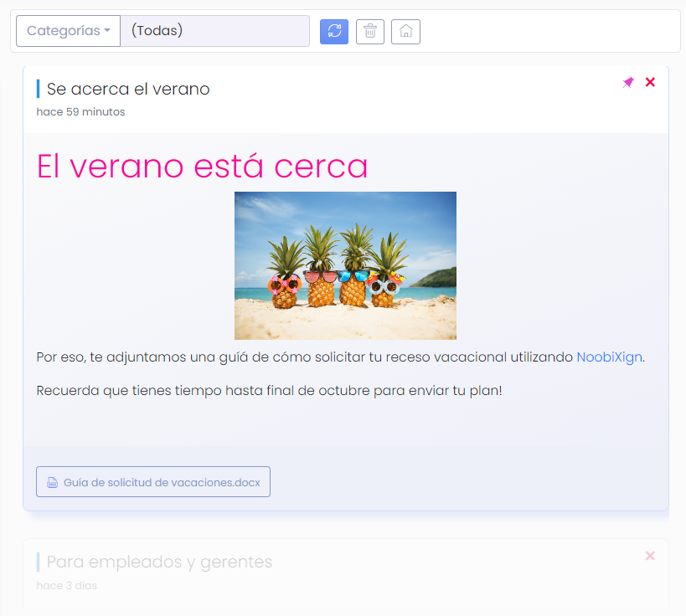Click the blue bar beside the first post title

39,89
